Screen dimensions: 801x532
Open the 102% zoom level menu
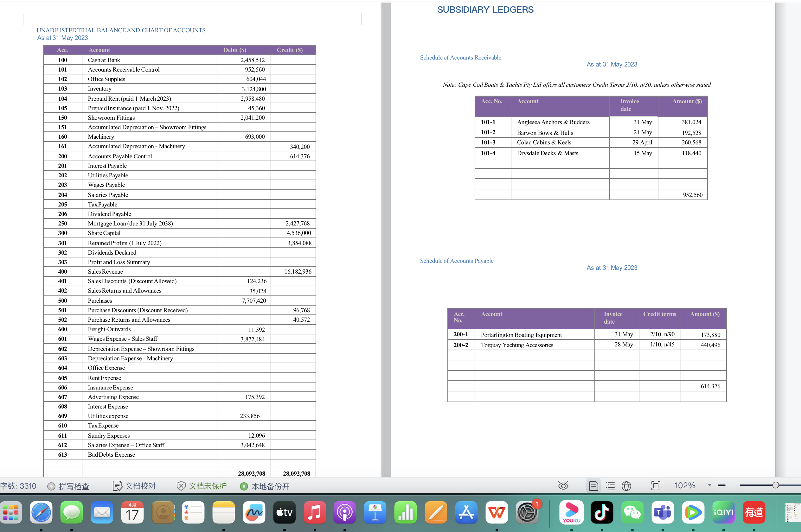point(685,485)
